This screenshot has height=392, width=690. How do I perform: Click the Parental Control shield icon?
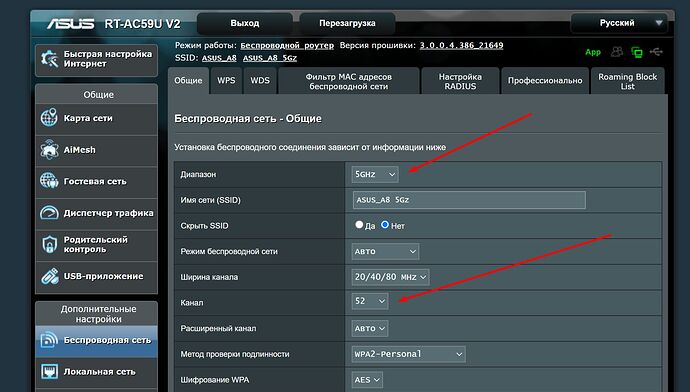(49, 244)
